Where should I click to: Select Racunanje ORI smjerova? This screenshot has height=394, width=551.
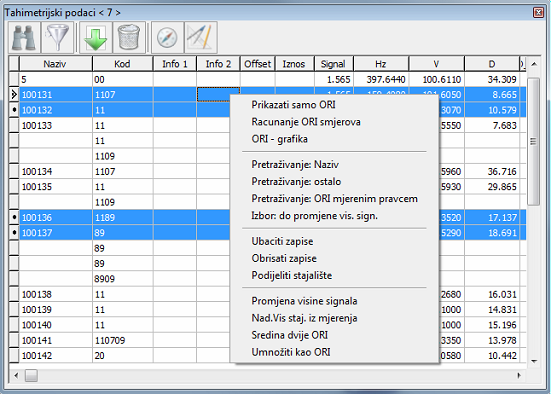coord(306,122)
